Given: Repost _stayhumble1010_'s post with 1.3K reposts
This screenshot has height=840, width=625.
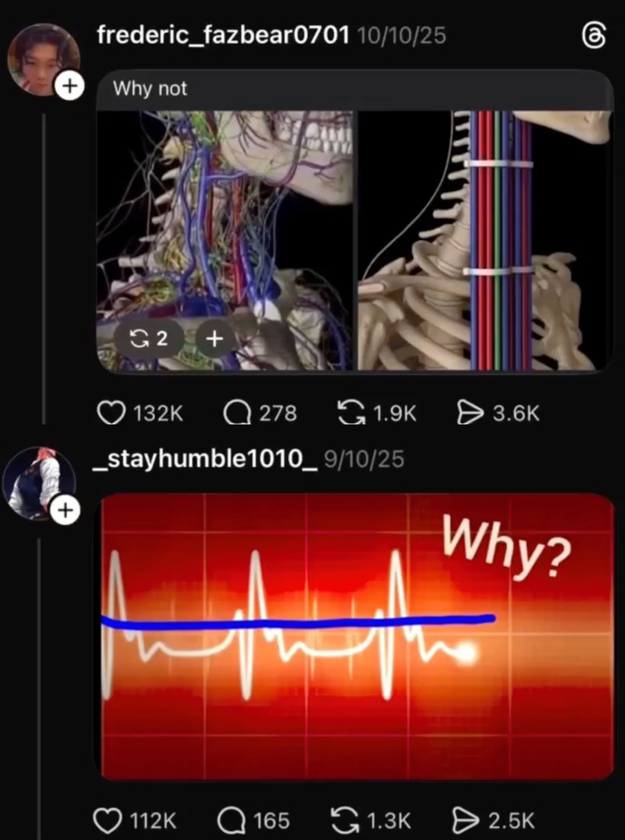Looking at the screenshot, I should (x=346, y=820).
